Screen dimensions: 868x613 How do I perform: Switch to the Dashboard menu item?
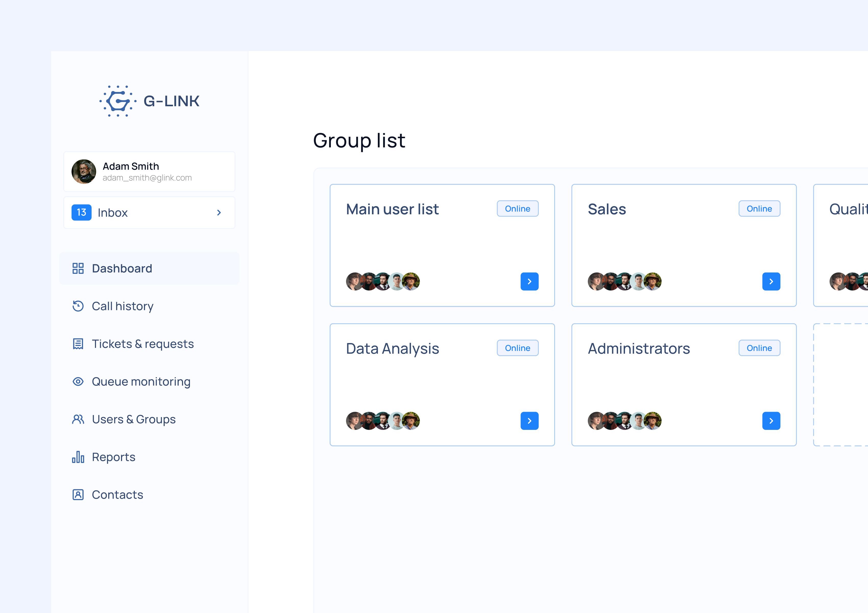(121, 268)
